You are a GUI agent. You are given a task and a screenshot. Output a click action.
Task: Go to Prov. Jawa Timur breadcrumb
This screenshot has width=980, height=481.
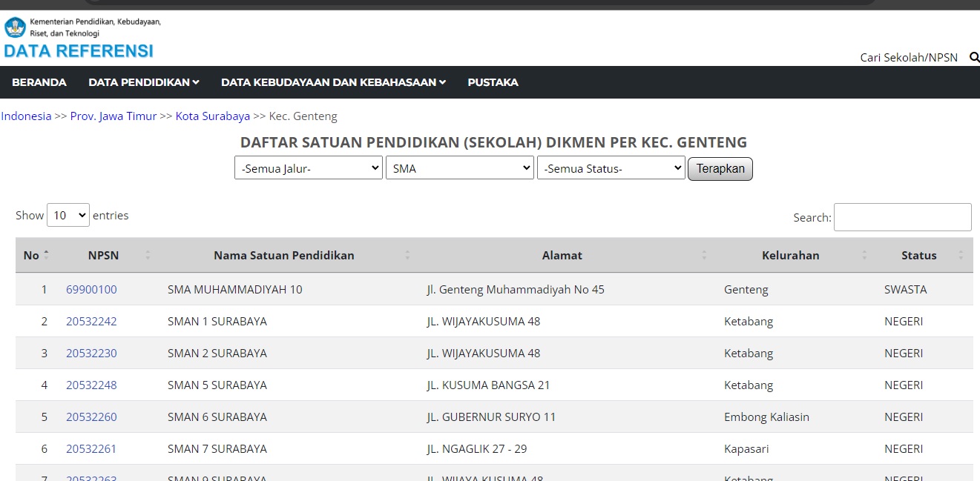click(114, 116)
